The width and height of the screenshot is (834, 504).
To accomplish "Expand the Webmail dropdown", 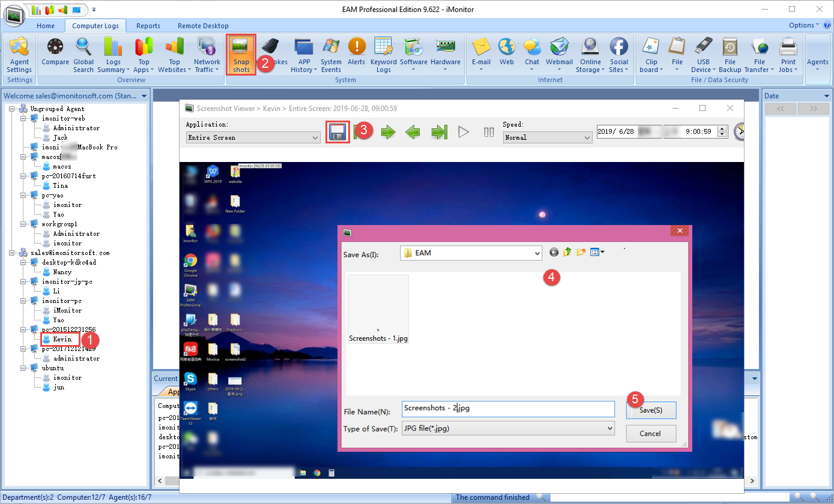I will click(x=559, y=66).
